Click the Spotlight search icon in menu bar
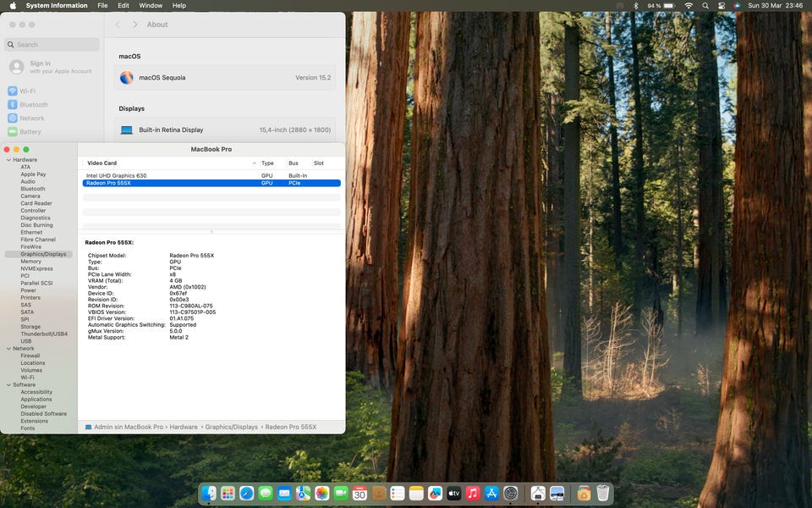 [x=705, y=5]
